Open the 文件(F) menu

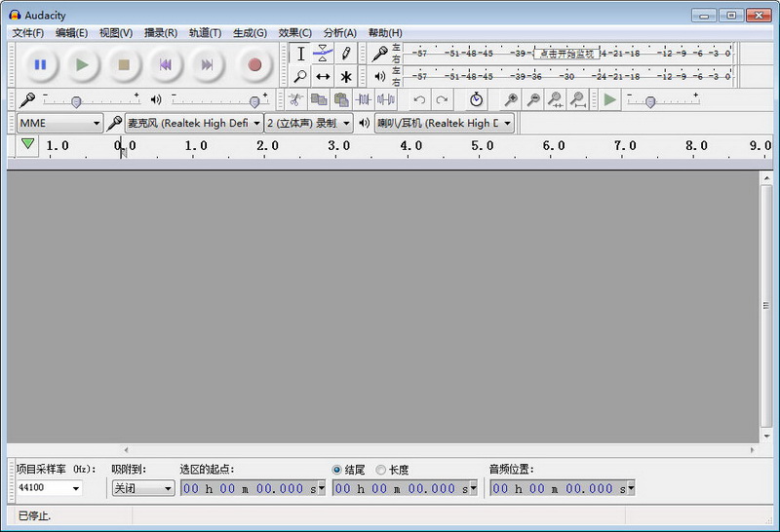tap(28, 33)
